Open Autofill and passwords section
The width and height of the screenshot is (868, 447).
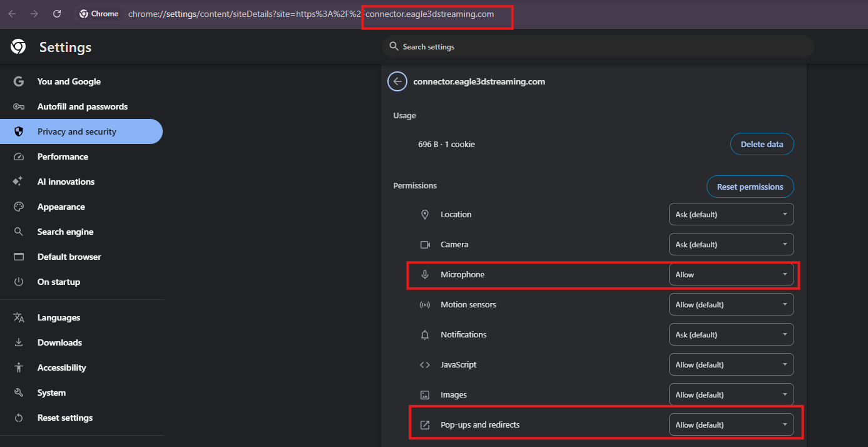pos(81,106)
